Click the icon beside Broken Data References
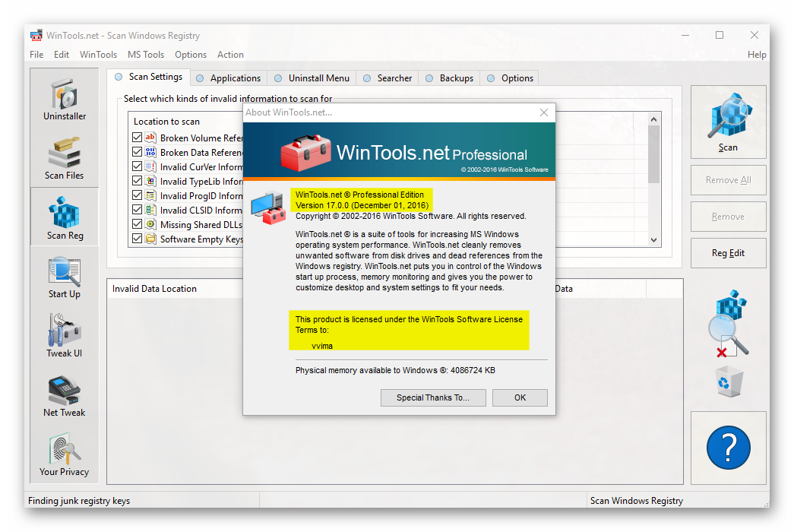 click(x=150, y=152)
